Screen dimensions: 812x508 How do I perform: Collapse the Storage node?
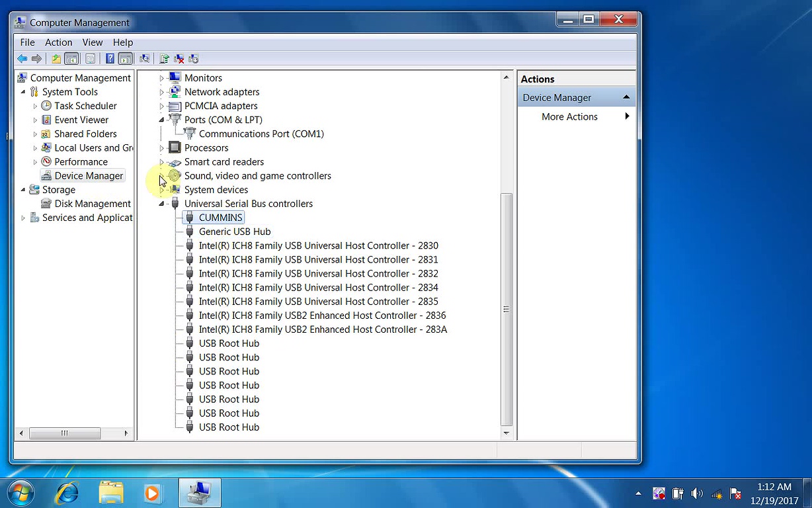[x=23, y=190]
